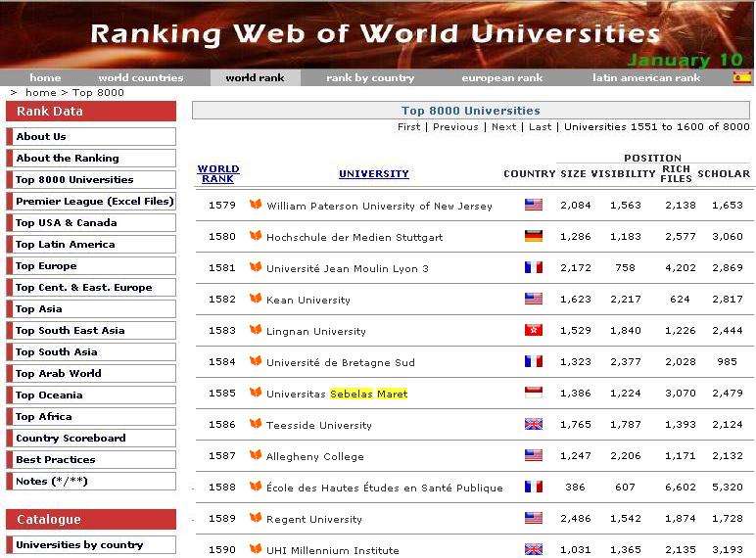The width and height of the screenshot is (756, 558).
Task: Go to Next page of universities
Action: (x=504, y=126)
